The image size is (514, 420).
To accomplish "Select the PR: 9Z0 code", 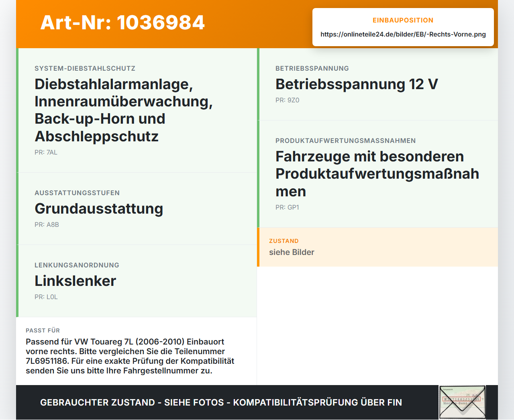I will pyautogui.click(x=288, y=100).
